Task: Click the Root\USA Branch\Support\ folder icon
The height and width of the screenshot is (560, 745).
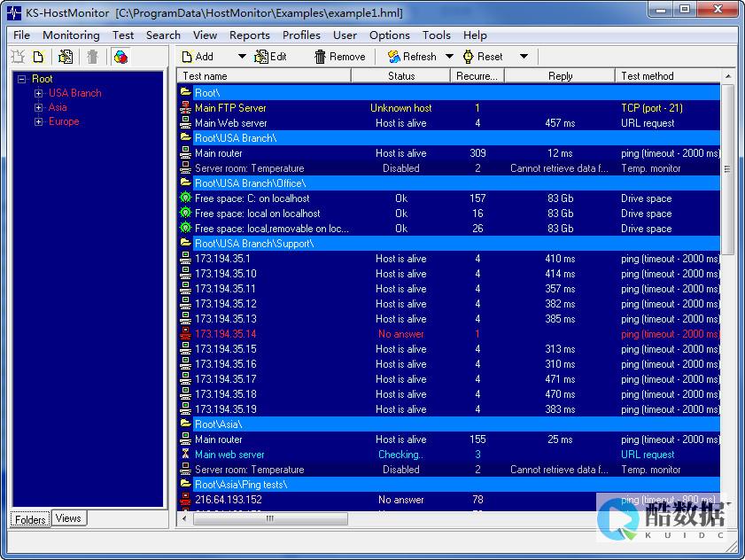Action: click(x=185, y=243)
